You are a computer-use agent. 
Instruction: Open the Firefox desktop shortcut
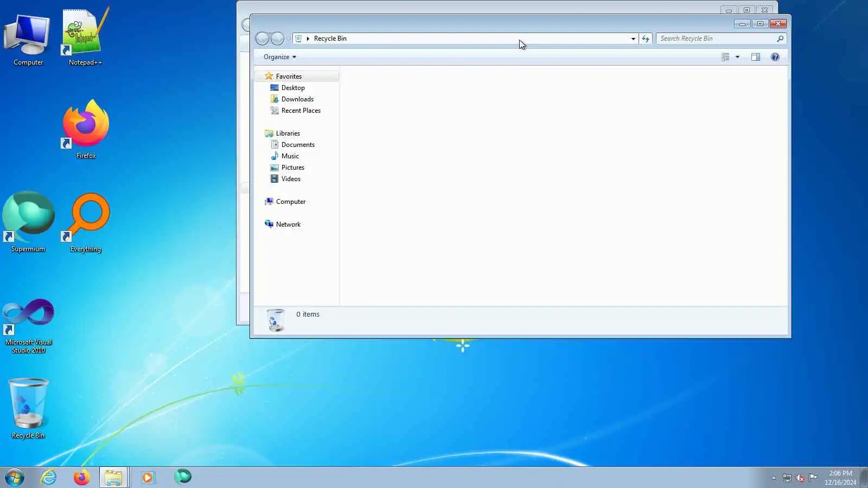(x=86, y=130)
